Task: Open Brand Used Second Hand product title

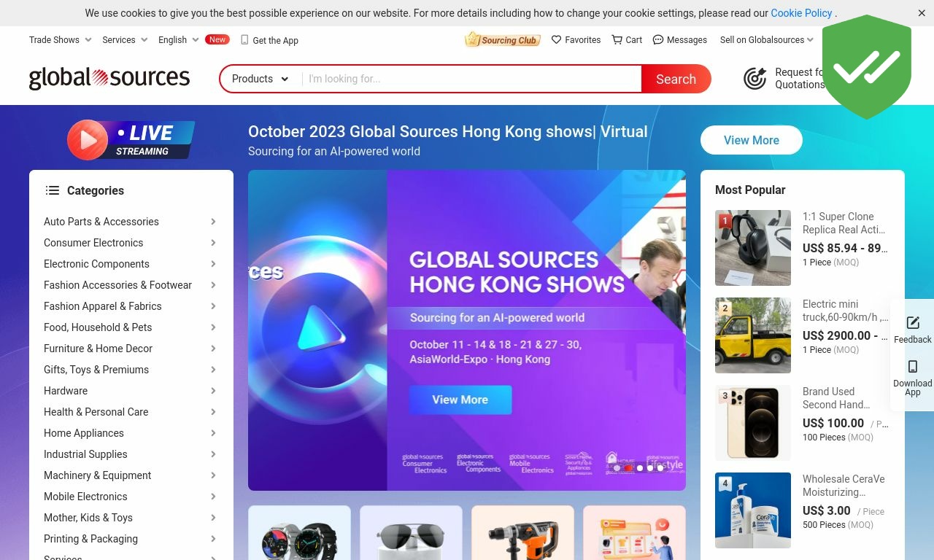Action: click(x=836, y=398)
